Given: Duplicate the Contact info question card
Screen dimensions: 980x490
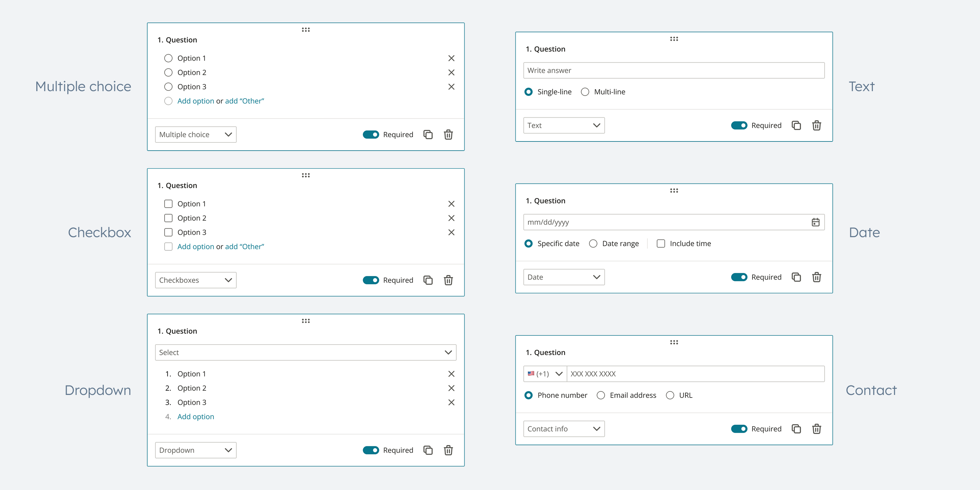Looking at the screenshot, I should pyautogui.click(x=796, y=429).
